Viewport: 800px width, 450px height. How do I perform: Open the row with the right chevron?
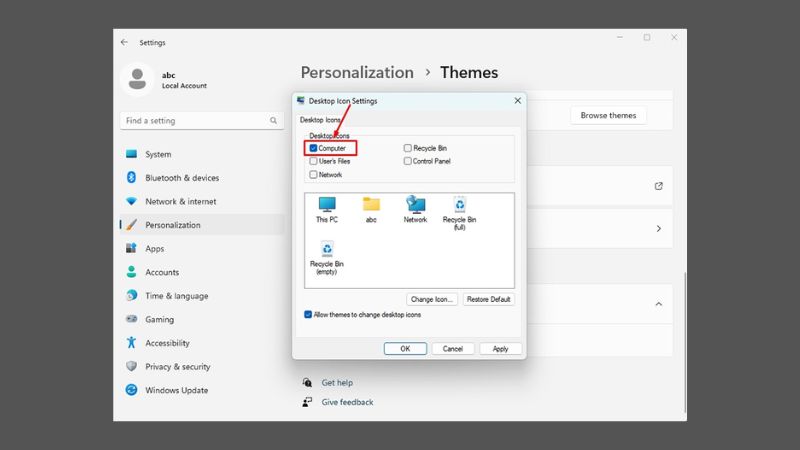click(658, 229)
